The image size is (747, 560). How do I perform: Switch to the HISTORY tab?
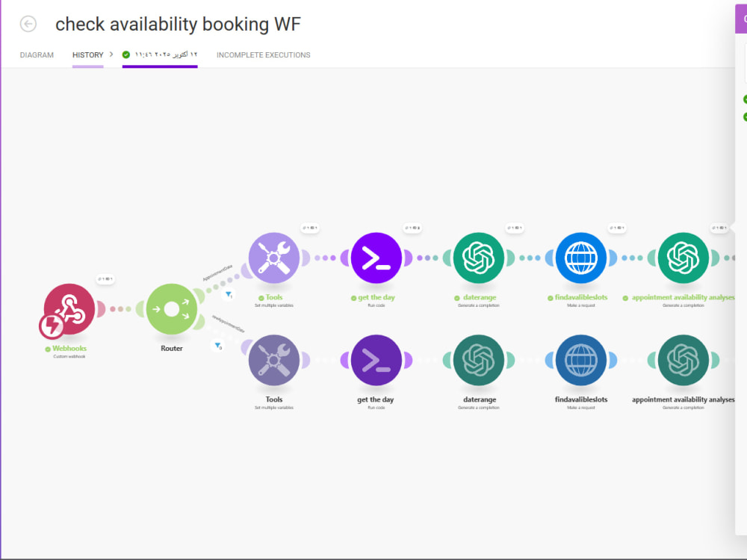click(x=87, y=55)
